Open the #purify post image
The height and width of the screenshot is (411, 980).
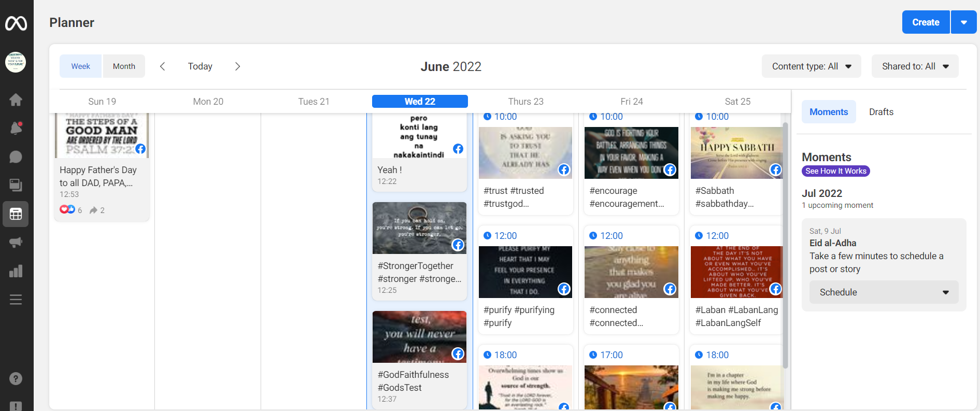pyautogui.click(x=525, y=272)
